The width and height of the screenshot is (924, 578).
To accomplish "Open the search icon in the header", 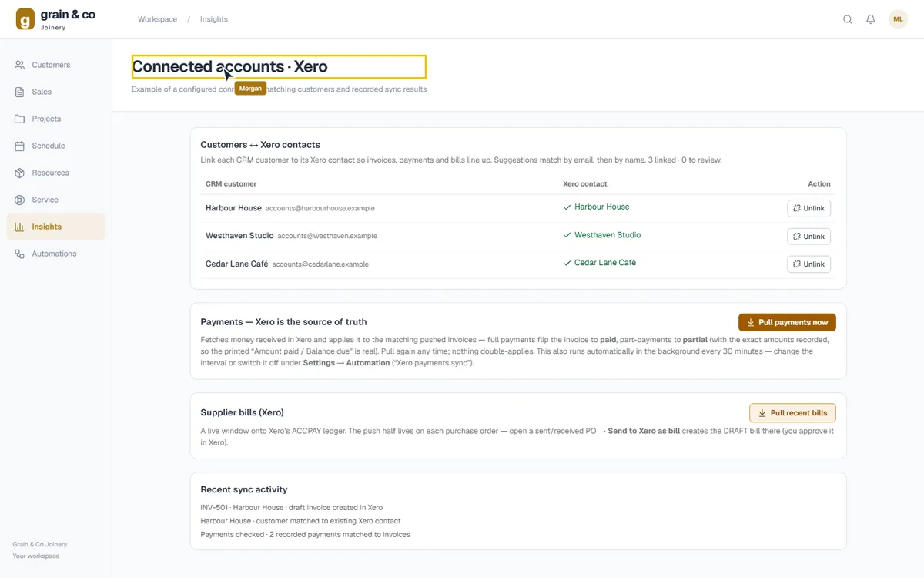I will click(x=848, y=19).
